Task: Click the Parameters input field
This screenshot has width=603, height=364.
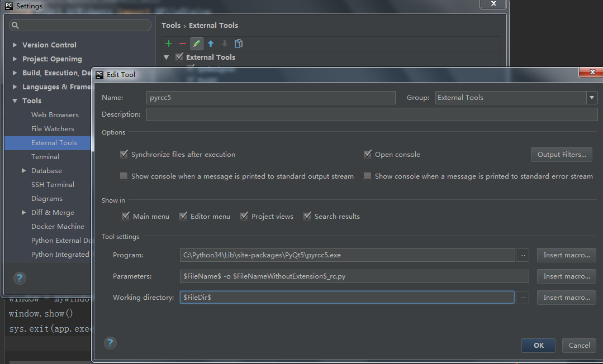Action: tap(354, 276)
